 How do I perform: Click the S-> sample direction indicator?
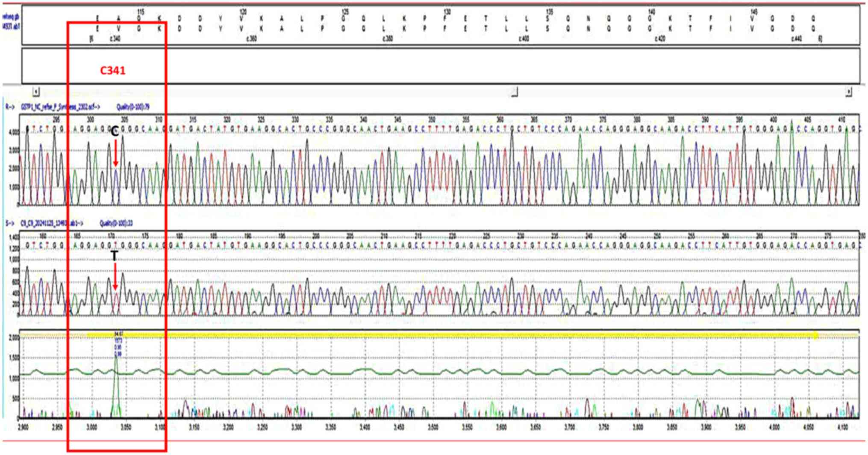pos(9,223)
